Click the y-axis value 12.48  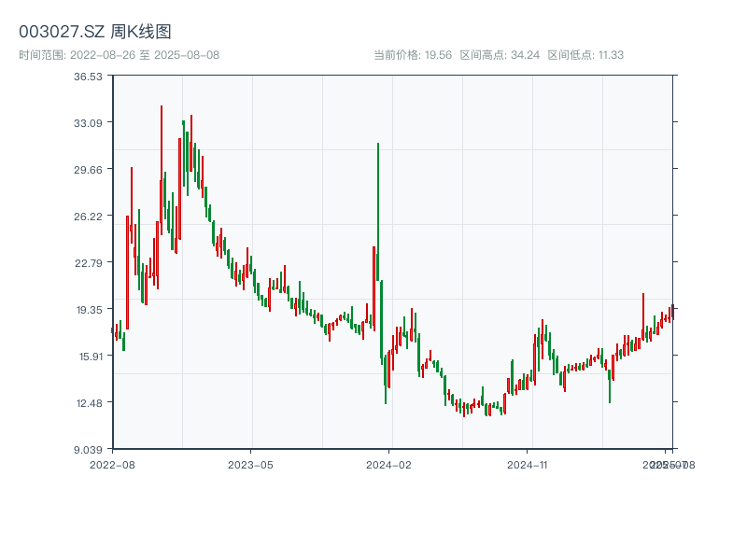coord(89,403)
